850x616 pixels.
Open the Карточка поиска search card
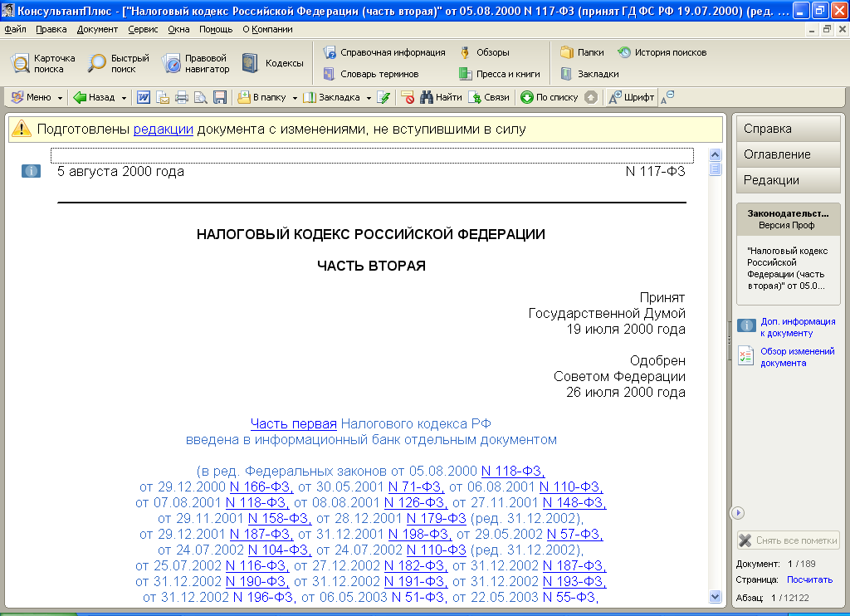tap(43, 63)
